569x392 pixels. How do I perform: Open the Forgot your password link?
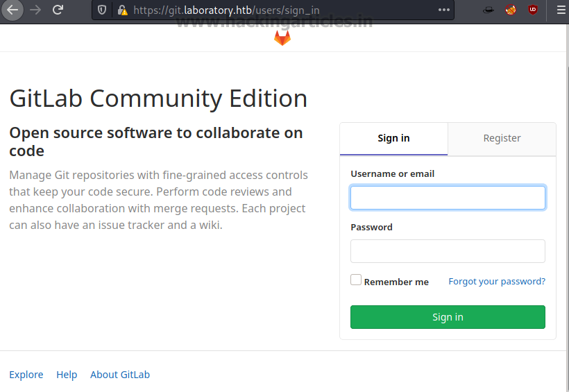497,281
